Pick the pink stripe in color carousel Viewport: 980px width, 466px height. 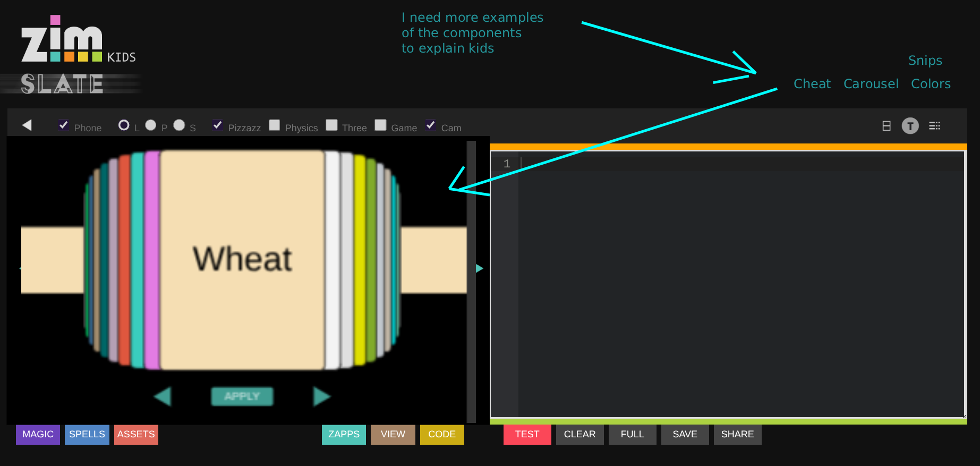tap(152, 260)
